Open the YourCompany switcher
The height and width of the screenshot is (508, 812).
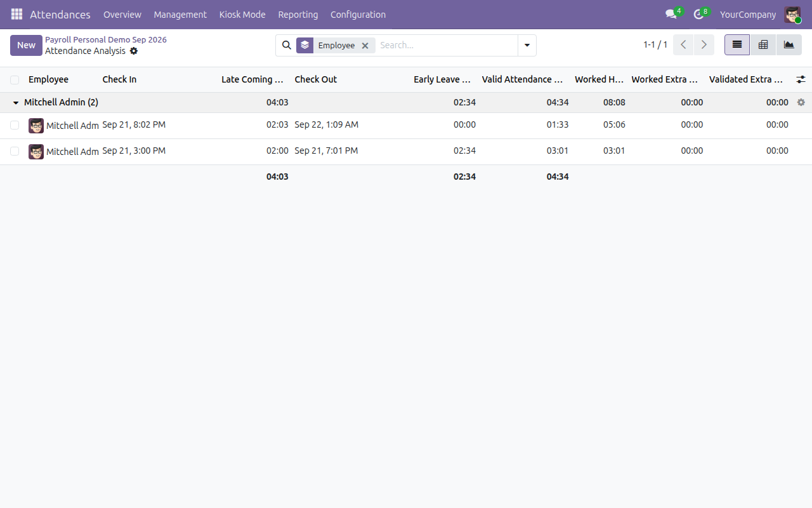point(748,14)
